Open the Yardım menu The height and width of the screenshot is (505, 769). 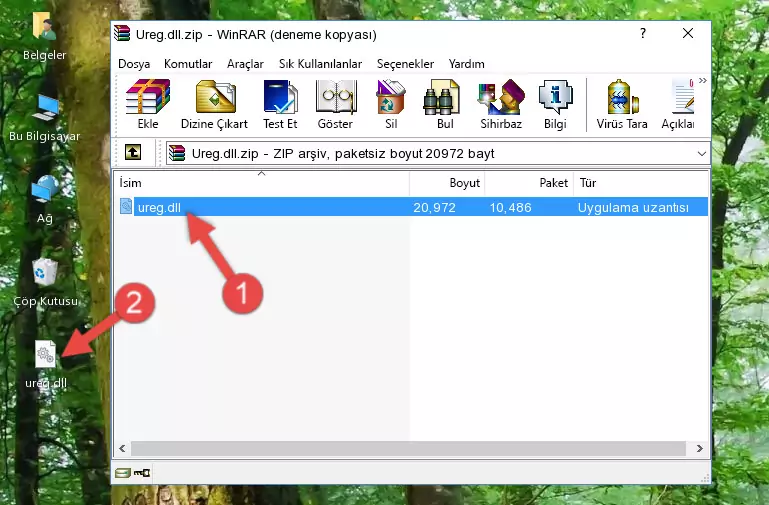tap(466, 64)
